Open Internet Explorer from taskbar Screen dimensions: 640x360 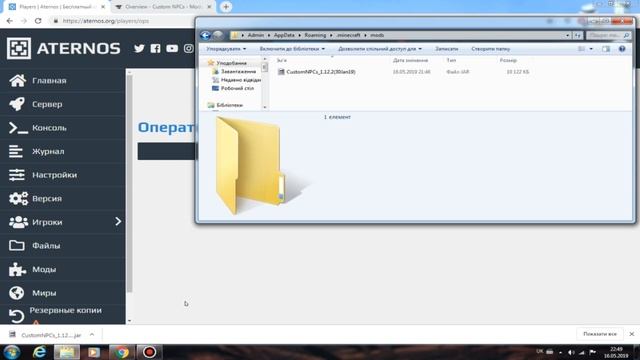coord(39,352)
